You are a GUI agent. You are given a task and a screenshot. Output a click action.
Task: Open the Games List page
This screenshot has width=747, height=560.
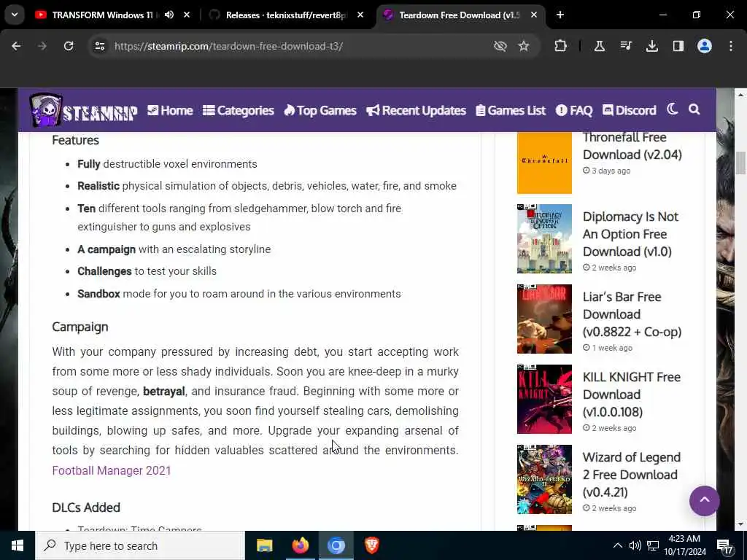click(x=511, y=111)
